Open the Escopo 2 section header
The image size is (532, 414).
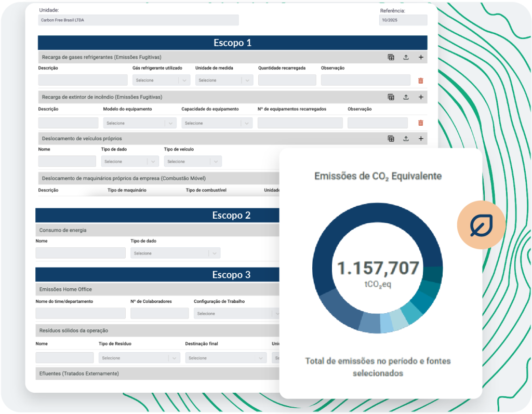click(157, 215)
